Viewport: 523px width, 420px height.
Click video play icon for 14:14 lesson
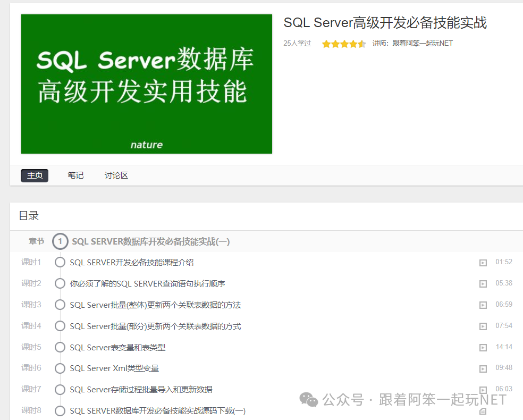pos(483,348)
